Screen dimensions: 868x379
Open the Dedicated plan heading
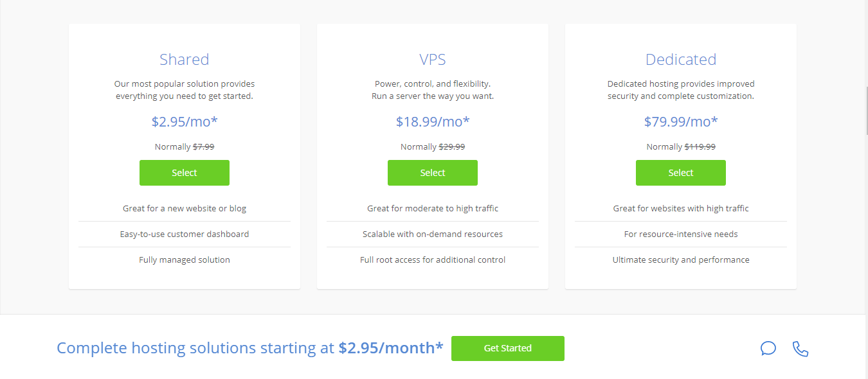[681, 60]
